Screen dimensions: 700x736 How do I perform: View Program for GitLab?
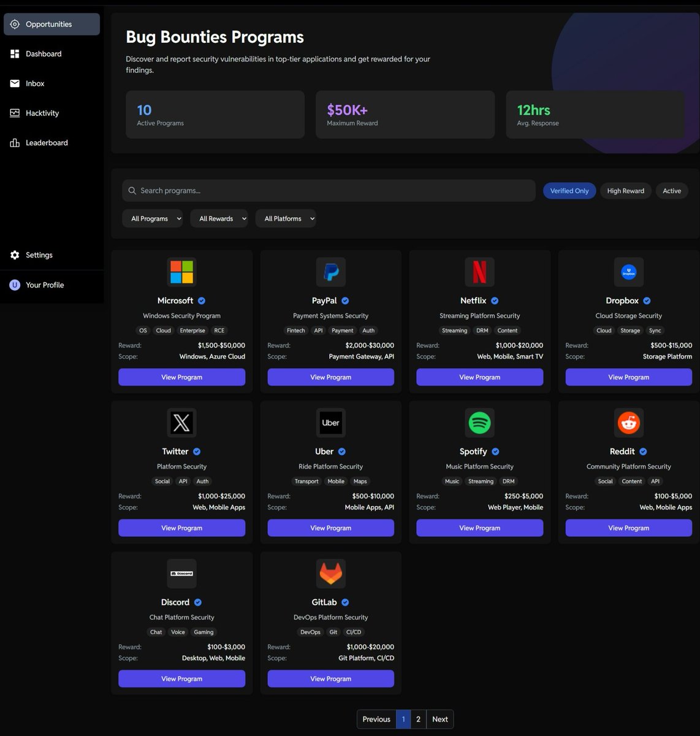[x=331, y=679]
